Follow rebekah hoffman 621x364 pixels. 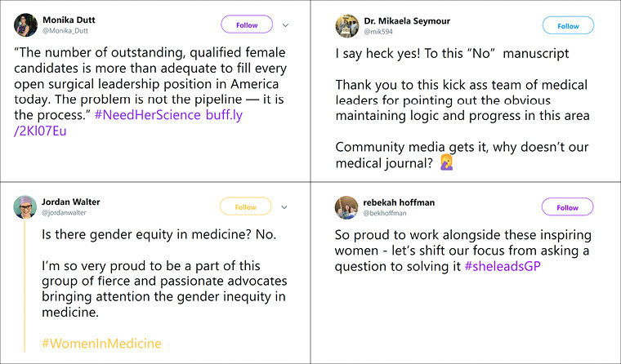(568, 207)
